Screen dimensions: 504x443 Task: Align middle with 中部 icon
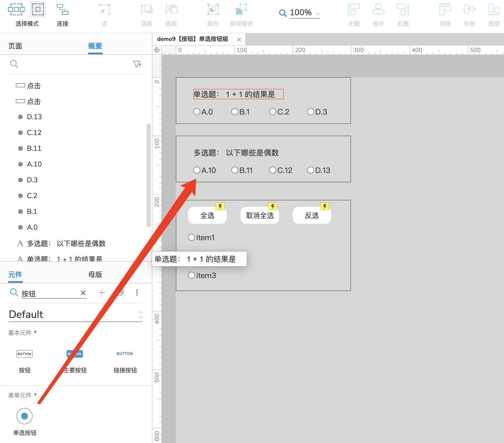469,9
